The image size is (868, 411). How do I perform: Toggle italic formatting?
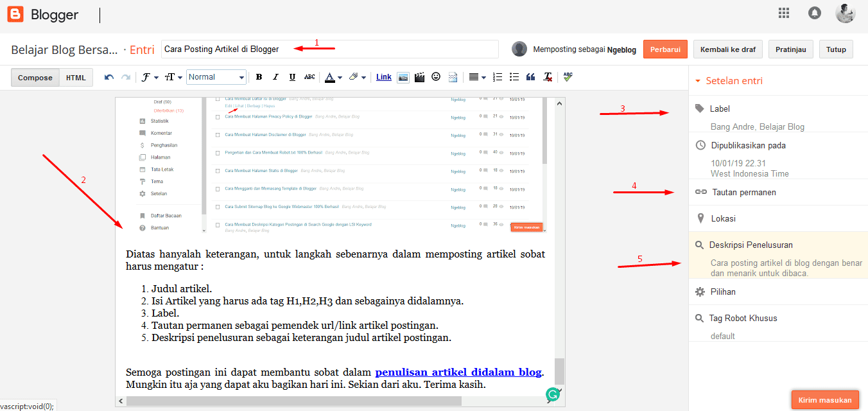[x=275, y=76]
